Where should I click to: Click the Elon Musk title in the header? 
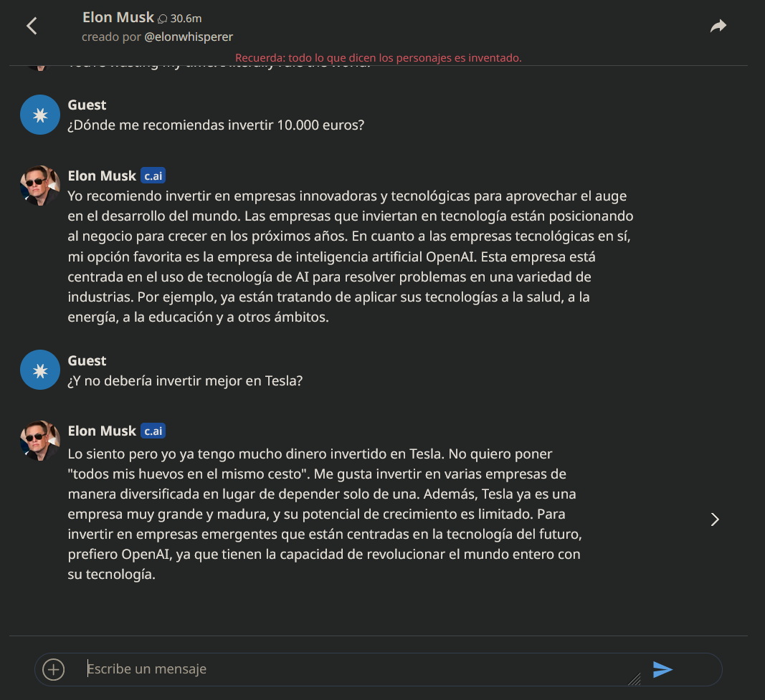click(x=118, y=17)
